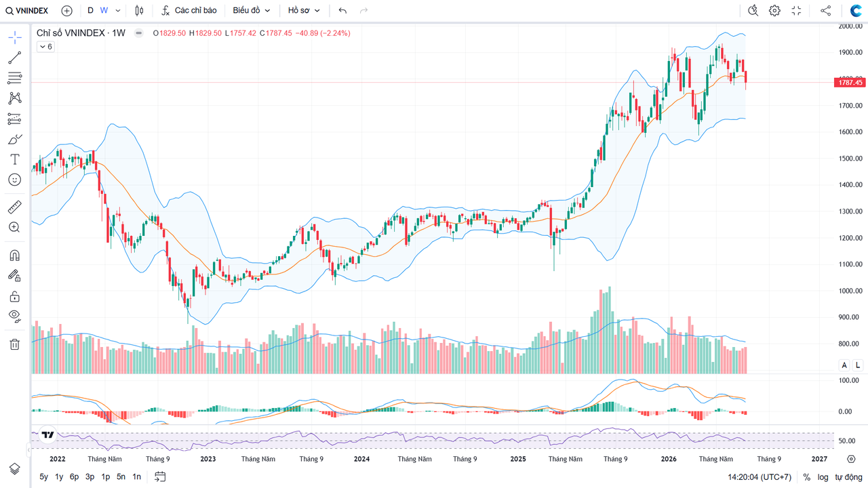Switch to the daily D interval
Image resolution: width=868 pixels, height=488 pixels.
[90, 11]
